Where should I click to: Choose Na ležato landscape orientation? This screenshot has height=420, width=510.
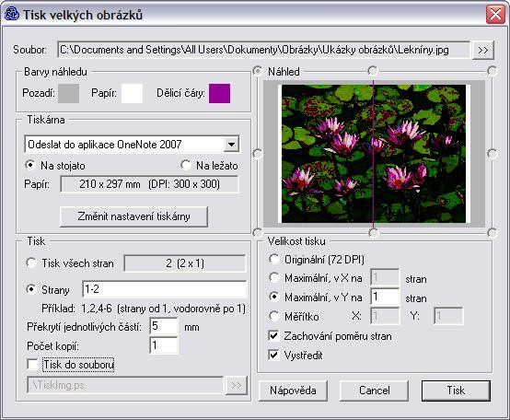[186, 165]
